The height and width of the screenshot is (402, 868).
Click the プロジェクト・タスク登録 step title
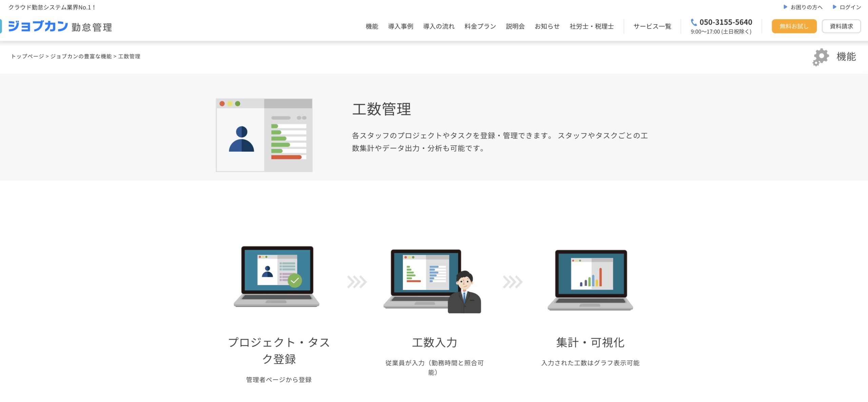(x=279, y=351)
